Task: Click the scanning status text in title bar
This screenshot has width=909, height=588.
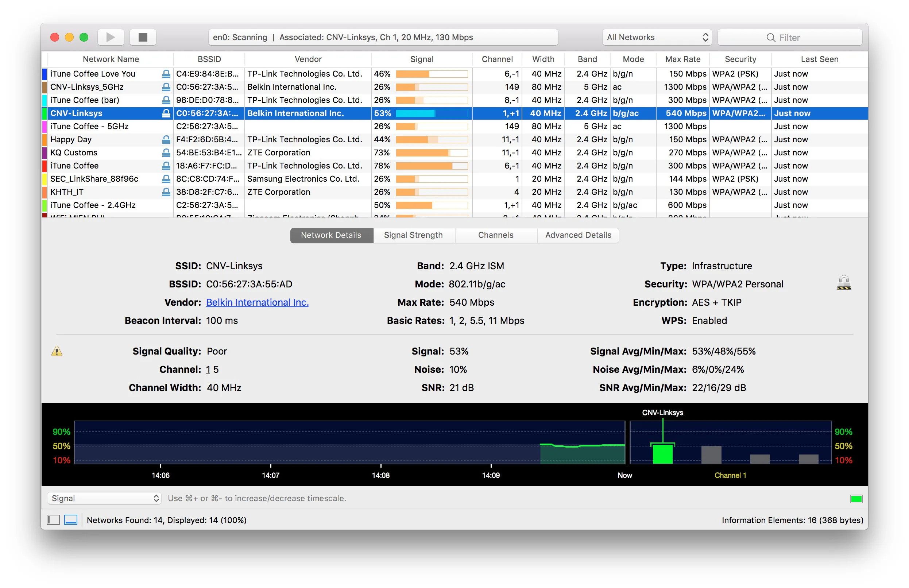Action: (343, 37)
